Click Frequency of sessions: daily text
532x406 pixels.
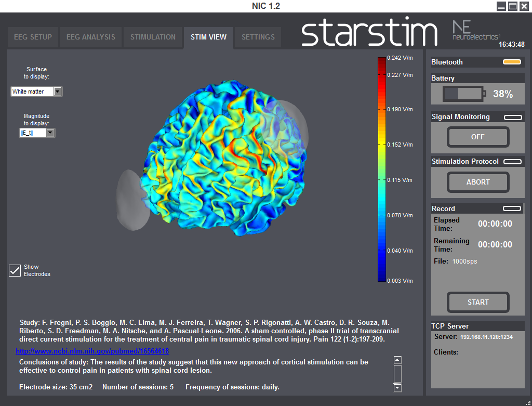(232, 387)
